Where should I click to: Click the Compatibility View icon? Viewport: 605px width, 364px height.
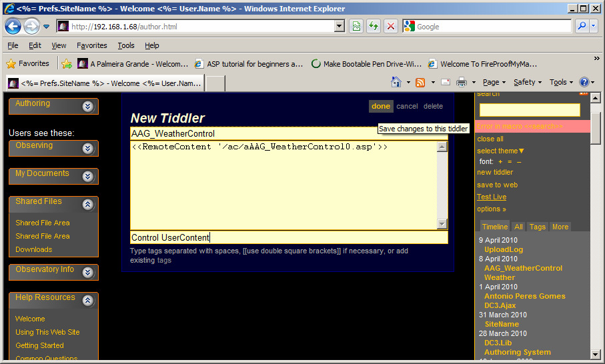pos(356,26)
